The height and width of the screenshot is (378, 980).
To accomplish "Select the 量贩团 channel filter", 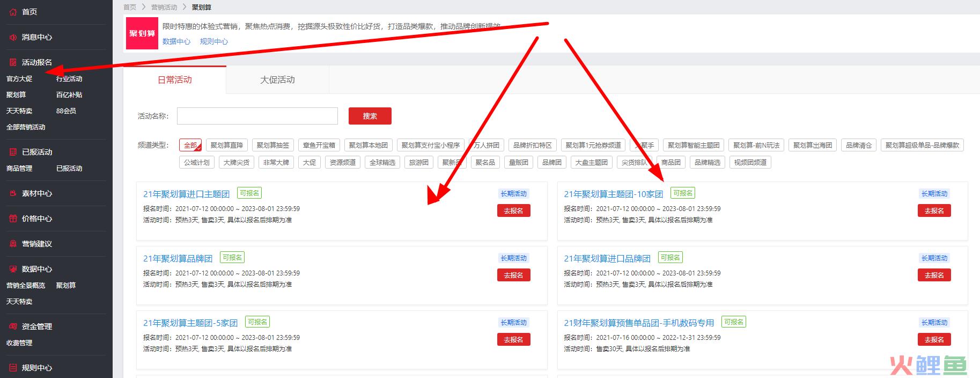I will (x=519, y=162).
